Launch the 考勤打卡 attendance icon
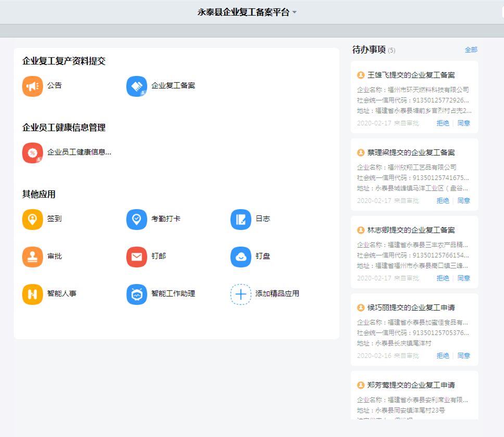The image size is (504, 437). (136, 220)
